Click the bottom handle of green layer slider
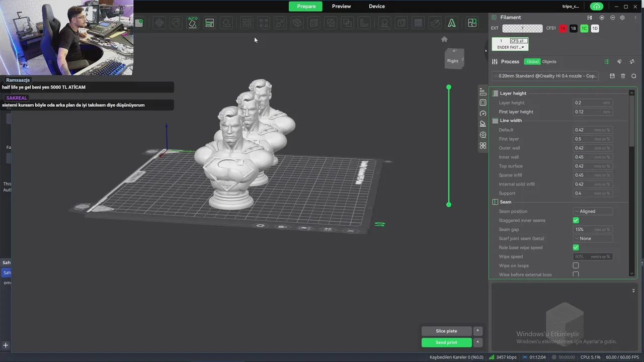Image resolution: width=644 pixels, height=362 pixels. click(x=449, y=205)
